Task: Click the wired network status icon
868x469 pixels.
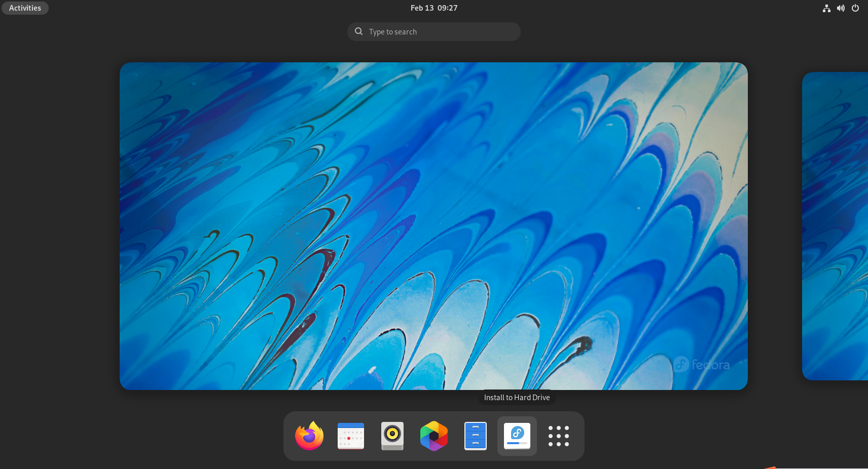Action: (x=826, y=8)
